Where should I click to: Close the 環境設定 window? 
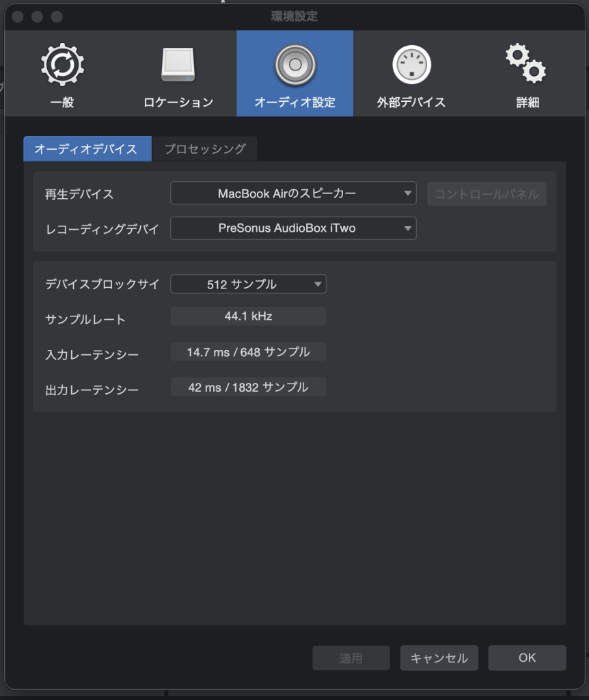(18, 16)
